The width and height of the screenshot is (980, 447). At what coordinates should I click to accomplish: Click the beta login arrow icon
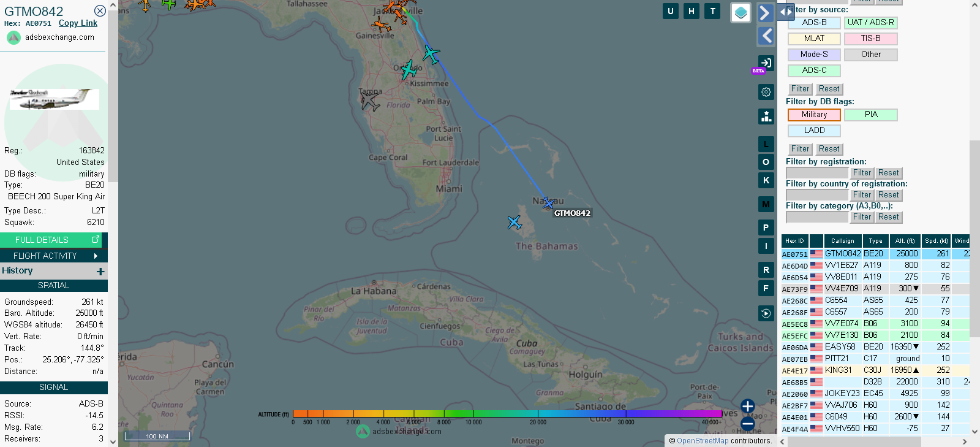coord(766,63)
